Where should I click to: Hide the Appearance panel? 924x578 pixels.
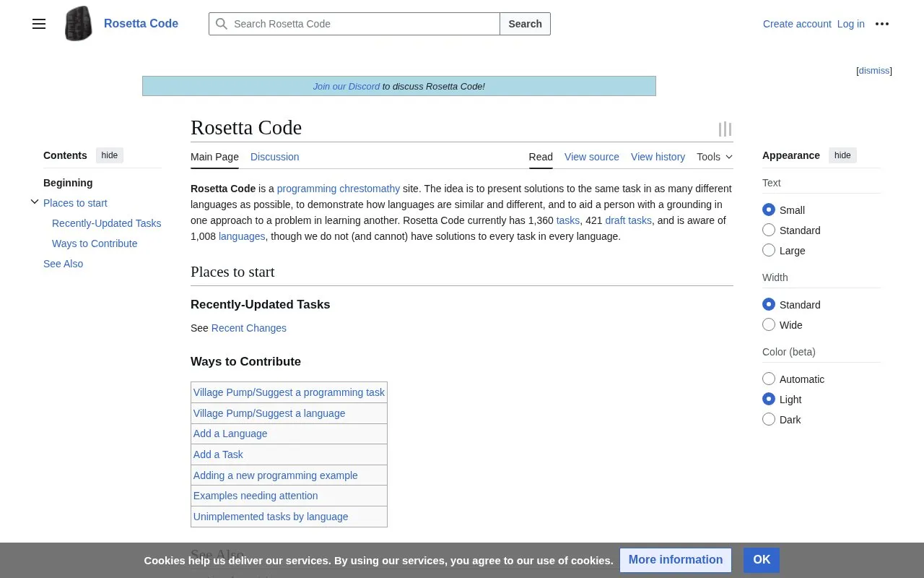click(842, 155)
